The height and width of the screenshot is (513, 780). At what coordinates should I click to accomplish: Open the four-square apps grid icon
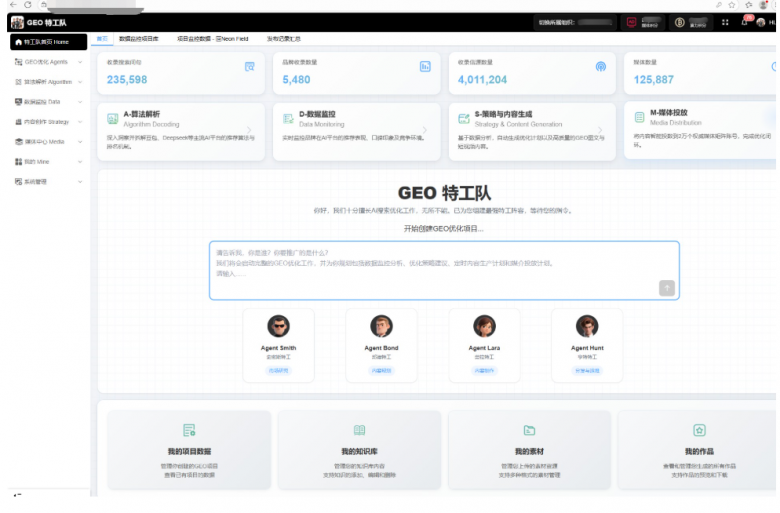(x=725, y=22)
